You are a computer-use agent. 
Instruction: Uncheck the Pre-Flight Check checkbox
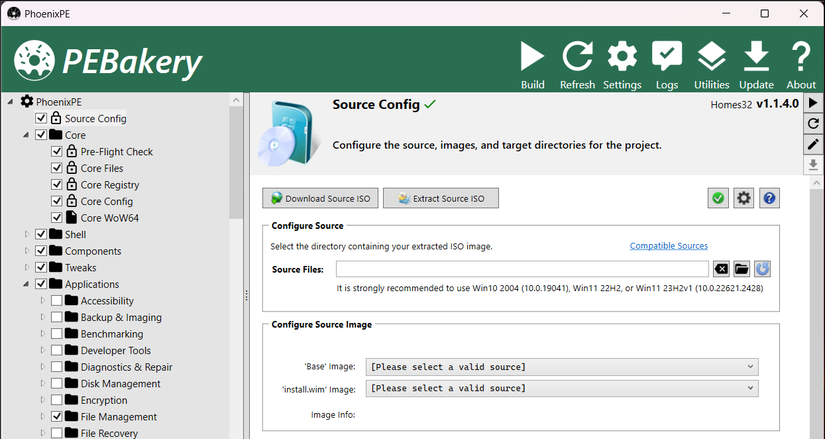(57, 152)
